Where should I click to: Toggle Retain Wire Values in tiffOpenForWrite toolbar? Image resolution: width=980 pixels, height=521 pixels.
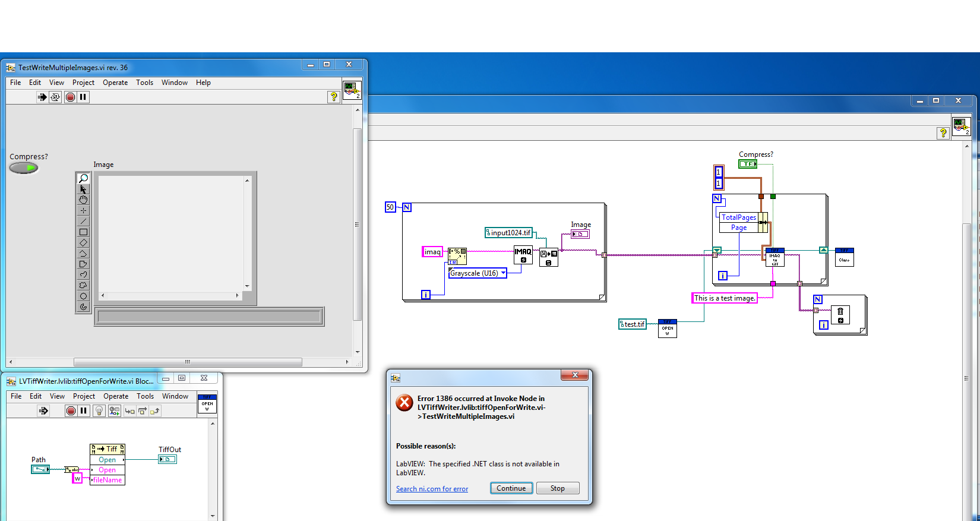115,411
